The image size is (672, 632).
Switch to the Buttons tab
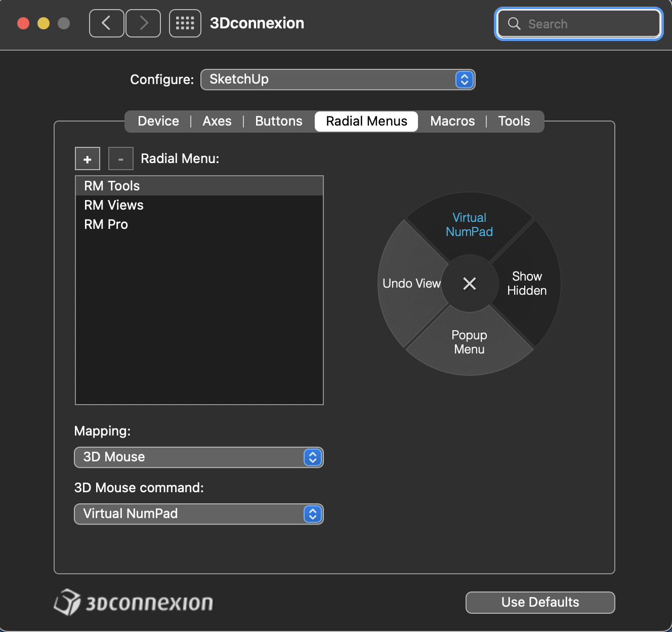279,122
